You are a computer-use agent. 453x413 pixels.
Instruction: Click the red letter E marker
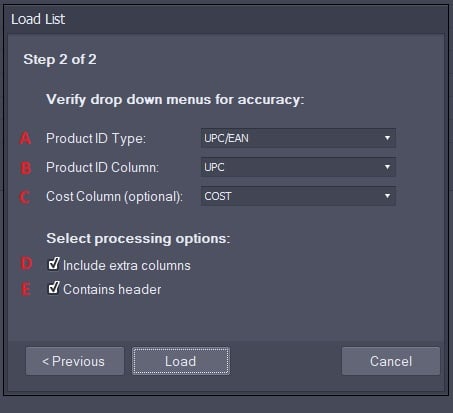coord(26,289)
